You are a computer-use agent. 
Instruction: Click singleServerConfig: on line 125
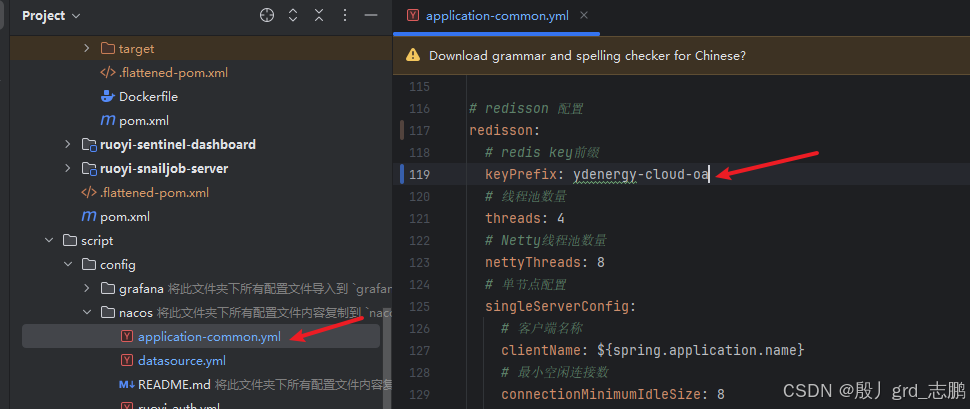(x=560, y=306)
